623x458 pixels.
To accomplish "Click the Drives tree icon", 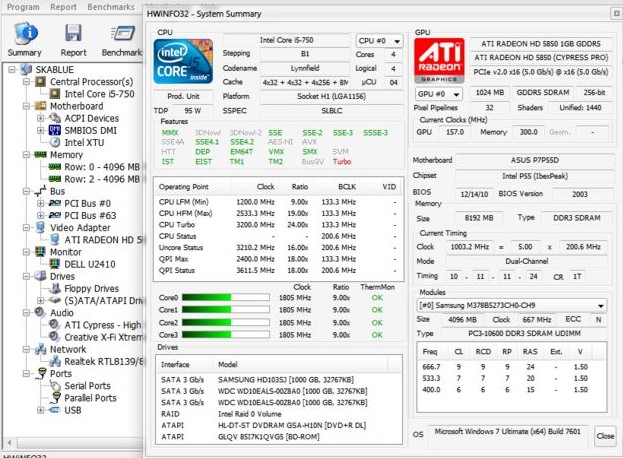I will click(x=41, y=276).
